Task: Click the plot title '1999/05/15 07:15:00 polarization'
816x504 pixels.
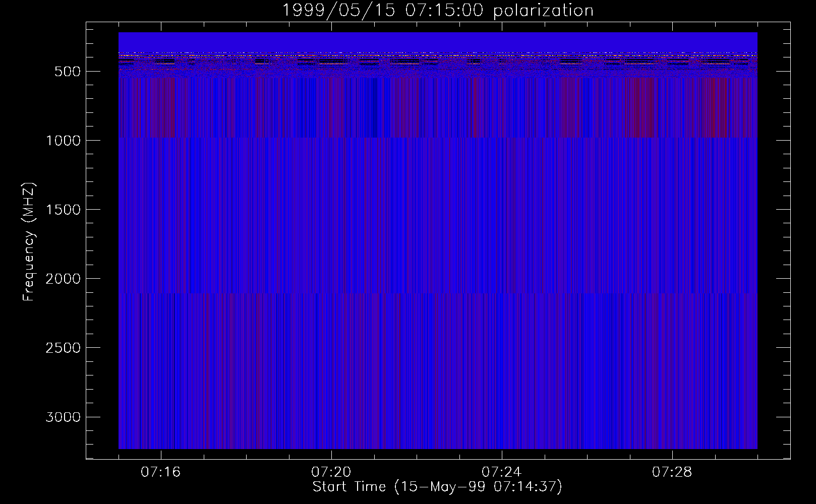Action: pos(438,11)
